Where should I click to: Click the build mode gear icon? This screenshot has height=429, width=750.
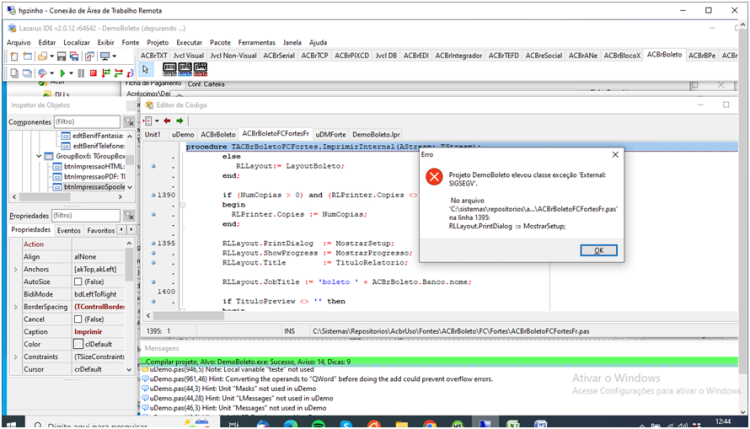tap(42, 73)
